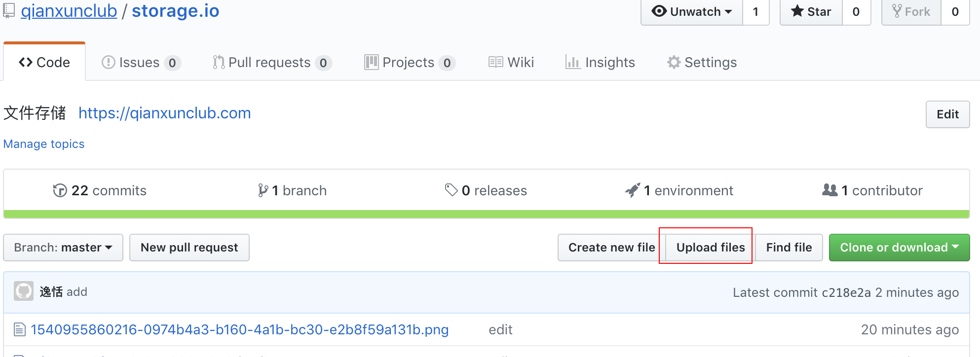Click the commits history clock icon
The height and width of the screenshot is (357, 980).
tap(60, 190)
